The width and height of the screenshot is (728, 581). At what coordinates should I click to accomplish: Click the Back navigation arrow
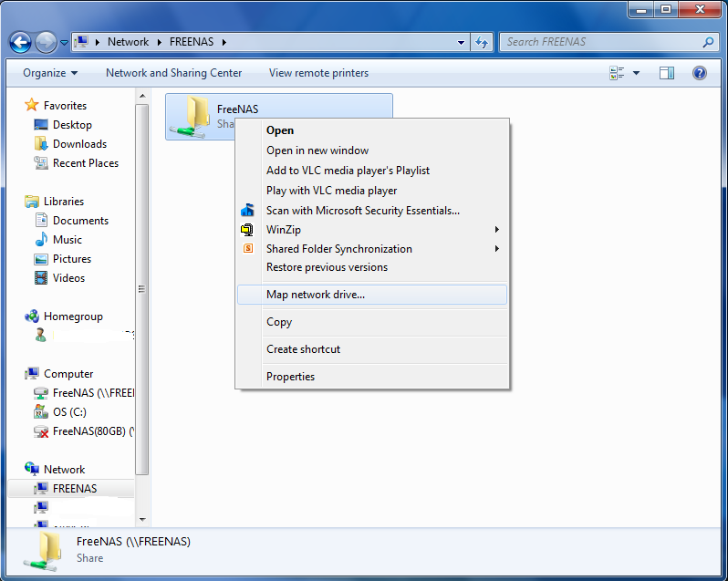tap(20, 43)
